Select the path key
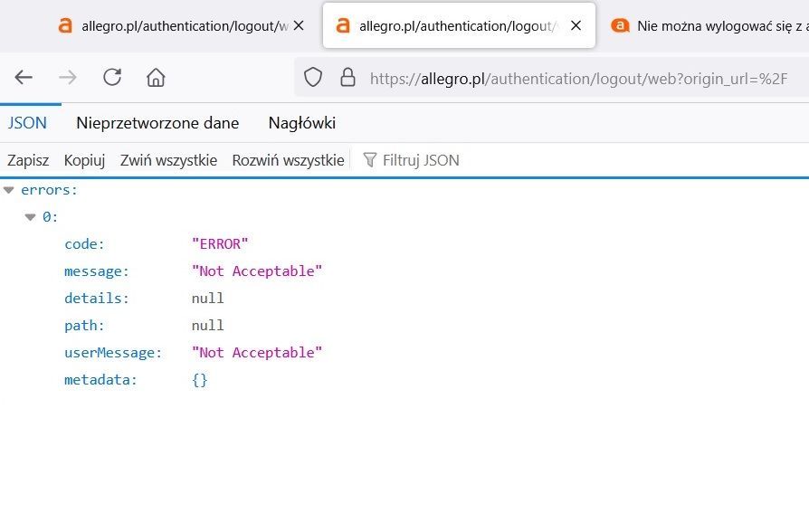Viewport: 809px width, 532px height. click(x=85, y=326)
